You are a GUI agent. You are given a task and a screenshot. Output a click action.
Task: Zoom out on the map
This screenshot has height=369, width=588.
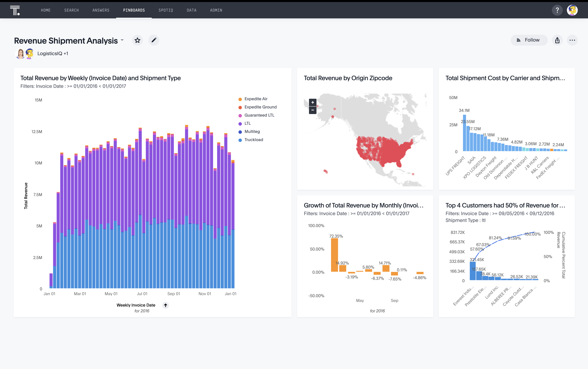tap(313, 110)
